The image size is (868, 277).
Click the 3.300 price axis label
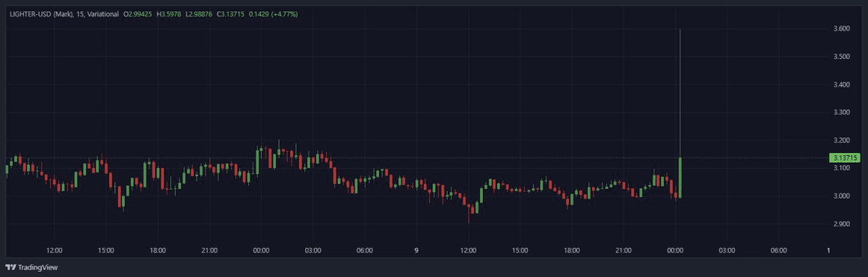(x=841, y=112)
